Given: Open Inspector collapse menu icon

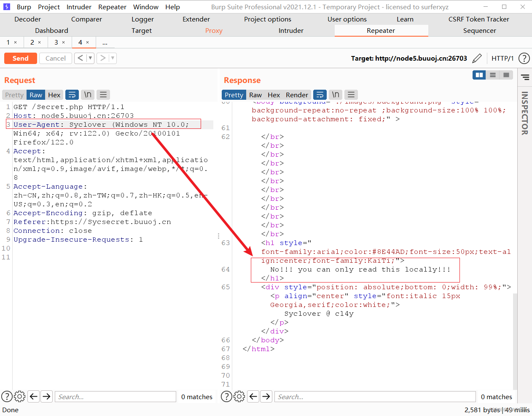Looking at the screenshot, I should tap(525, 77).
